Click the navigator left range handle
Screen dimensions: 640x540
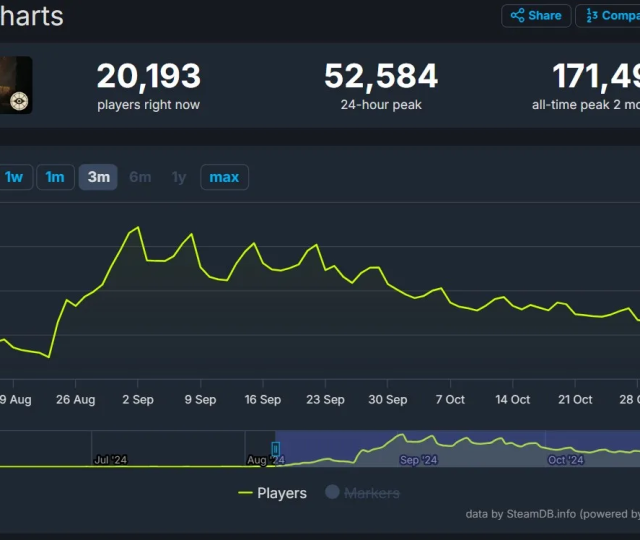(x=276, y=449)
